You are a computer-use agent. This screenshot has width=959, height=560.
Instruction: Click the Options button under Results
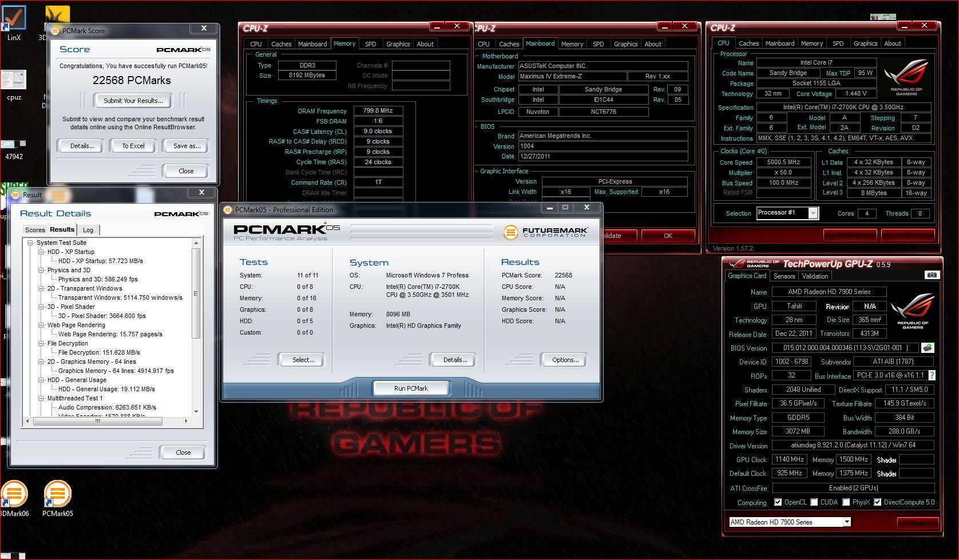[565, 360]
